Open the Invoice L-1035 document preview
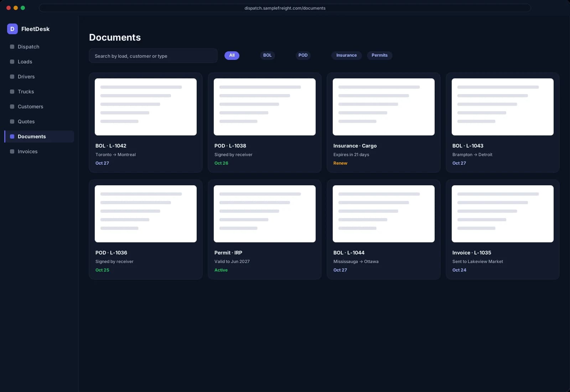 [503, 214]
